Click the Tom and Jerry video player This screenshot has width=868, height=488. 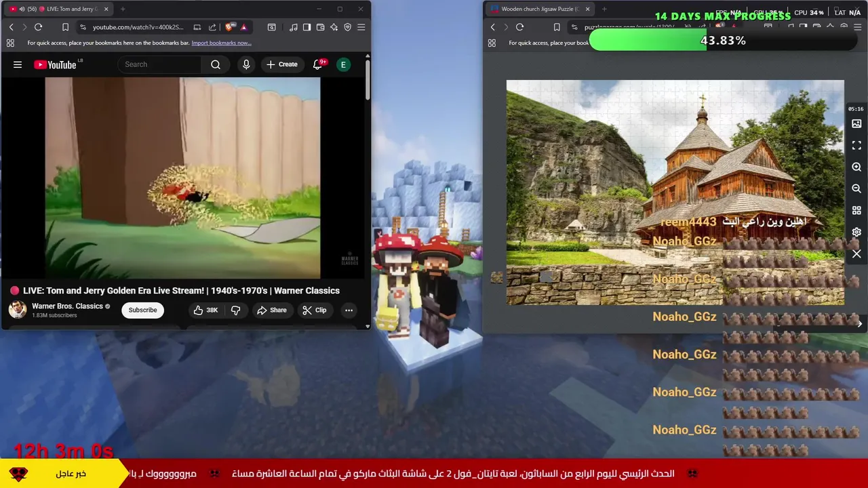tap(182, 178)
